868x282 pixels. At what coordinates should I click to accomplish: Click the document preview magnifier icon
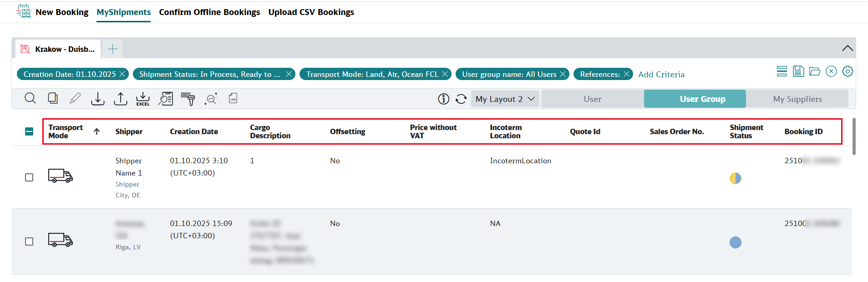166,99
